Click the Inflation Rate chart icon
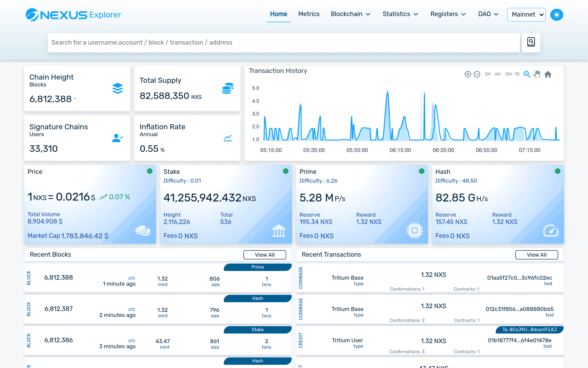The height and width of the screenshot is (368, 588). (228, 138)
